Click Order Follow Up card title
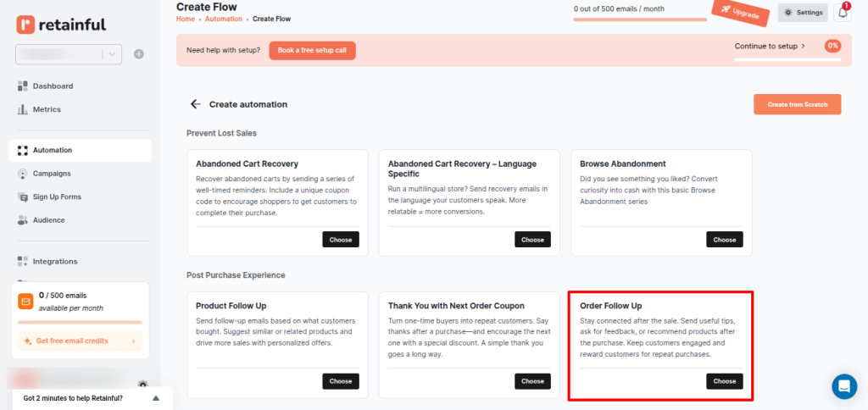 coord(610,306)
